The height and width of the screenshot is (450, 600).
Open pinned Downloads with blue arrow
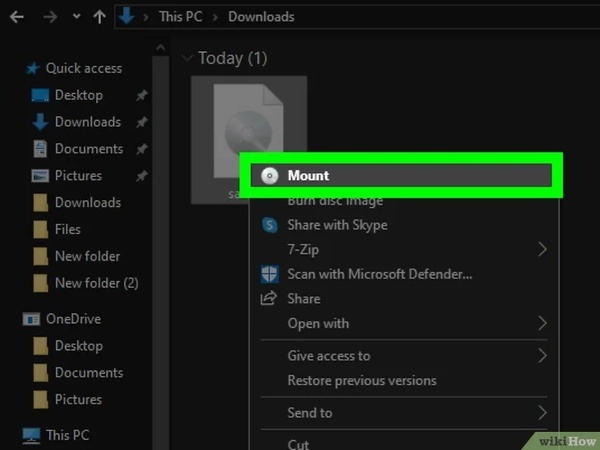pyautogui.click(x=88, y=122)
